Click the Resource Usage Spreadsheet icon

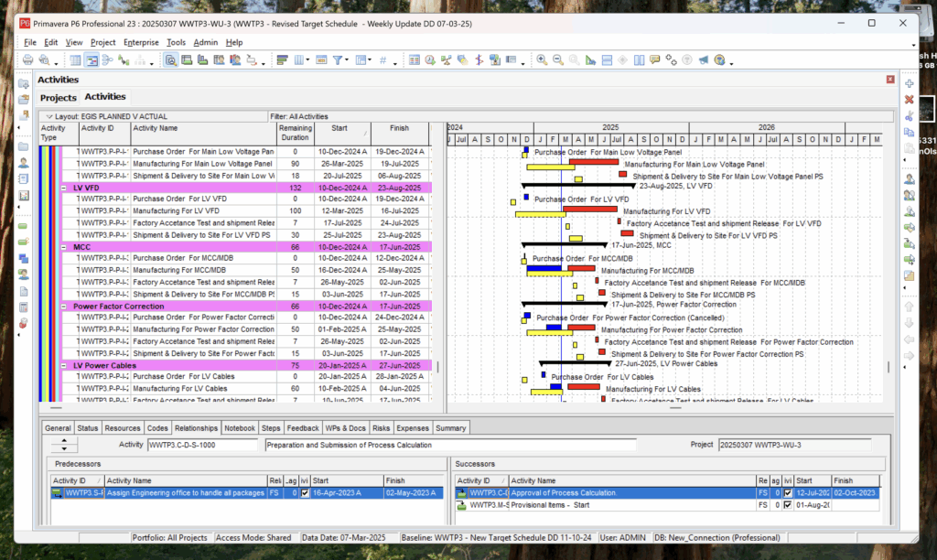pyautogui.click(x=219, y=59)
